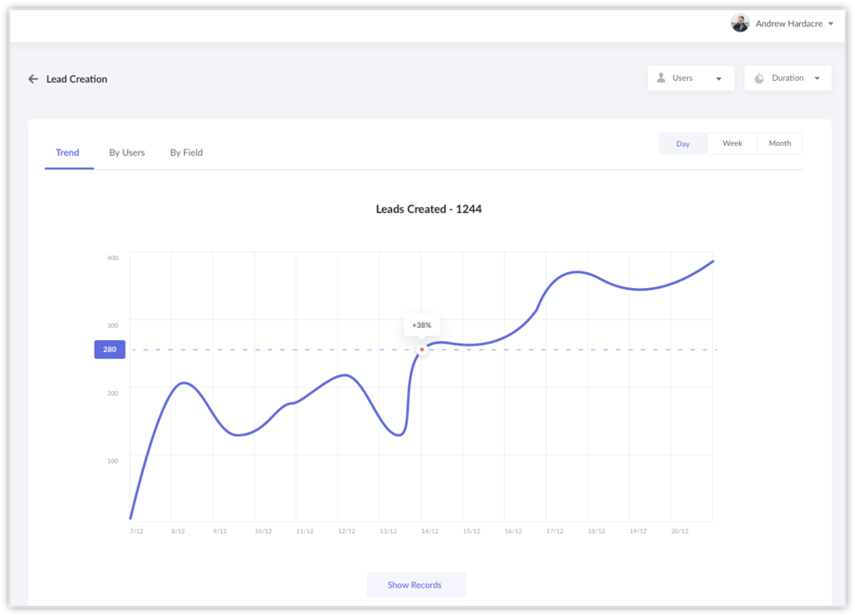Click the Leads Created - 1244 title
This screenshot has width=855, height=616.
428,209
